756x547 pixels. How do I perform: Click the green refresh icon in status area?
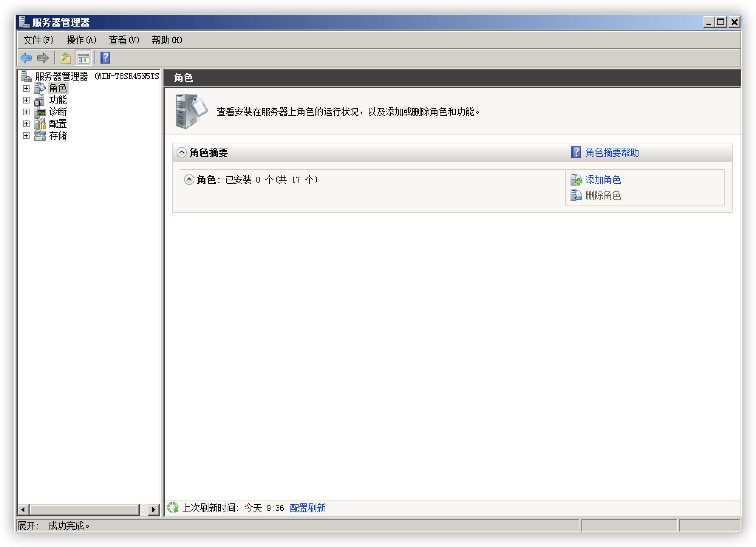pyautogui.click(x=173, y=508)
